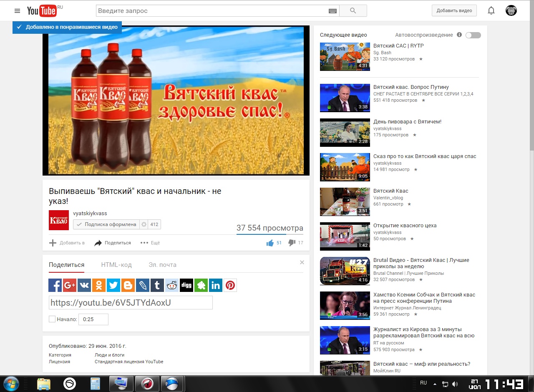Open the file explorer taskbar icon
The image size is (534, 392).
(44, 384)
